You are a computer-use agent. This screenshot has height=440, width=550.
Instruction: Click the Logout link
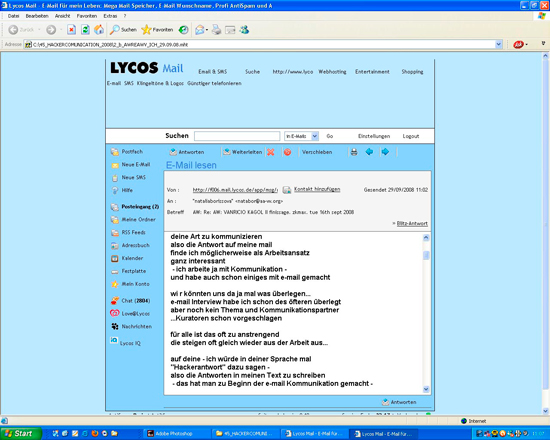(411, 136)
